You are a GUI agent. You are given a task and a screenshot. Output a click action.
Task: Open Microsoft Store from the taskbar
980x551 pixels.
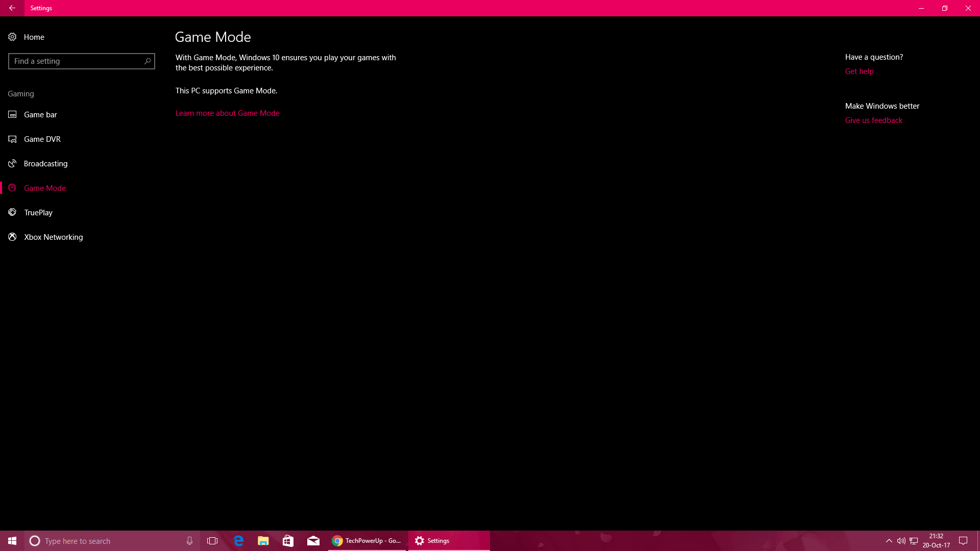click(288, 541)
